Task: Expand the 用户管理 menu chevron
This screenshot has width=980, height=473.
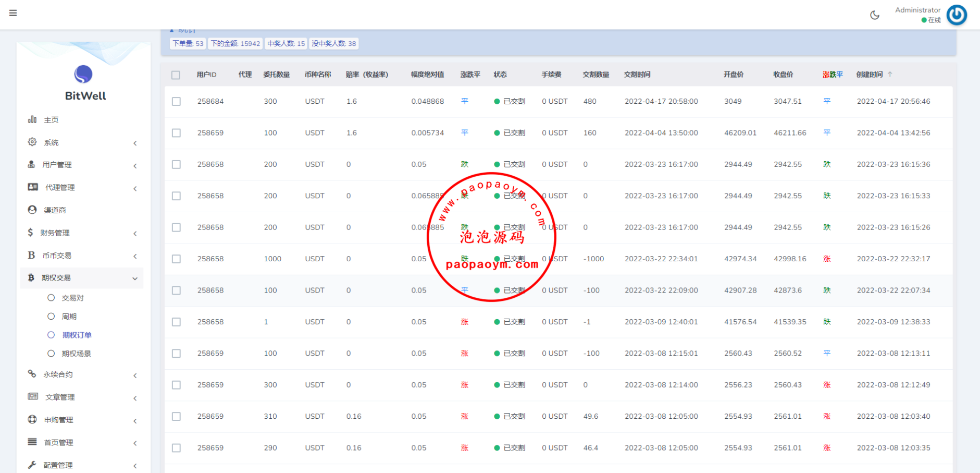Action: [x=135, y=166]
